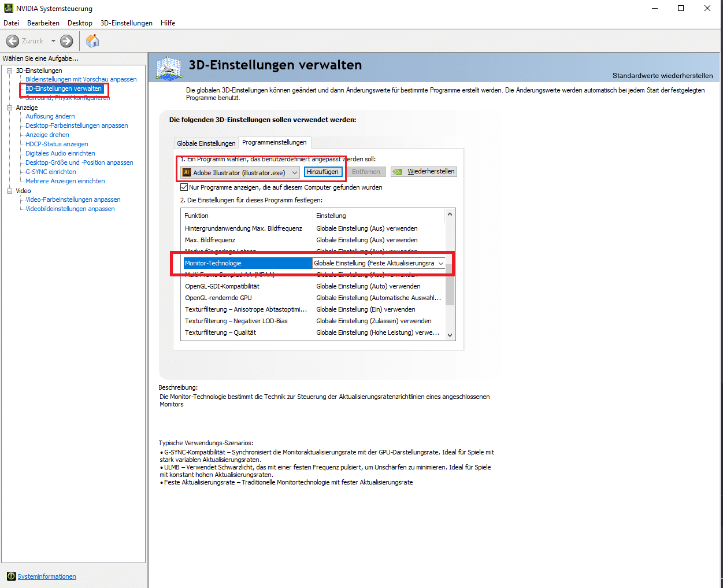Click the Hinzufügen button
This screenshot has width=723, height=588.
coord(322,172)
